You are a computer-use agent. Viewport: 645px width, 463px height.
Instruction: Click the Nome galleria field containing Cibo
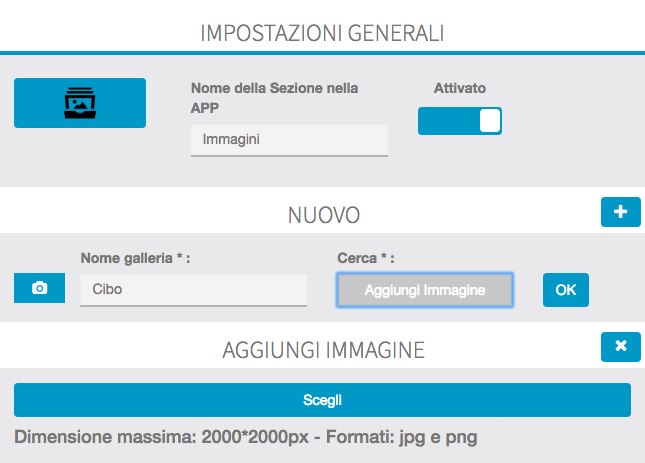pos(193,290)
